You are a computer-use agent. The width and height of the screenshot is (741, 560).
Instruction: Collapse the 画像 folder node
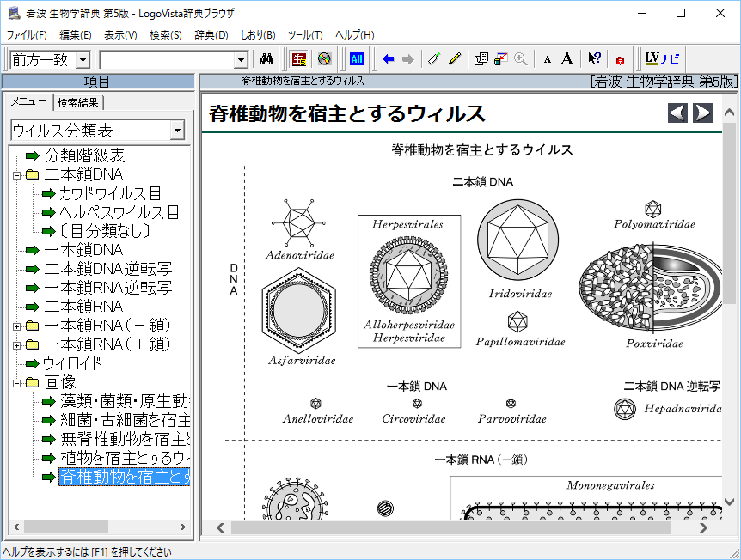pos(16,382)
